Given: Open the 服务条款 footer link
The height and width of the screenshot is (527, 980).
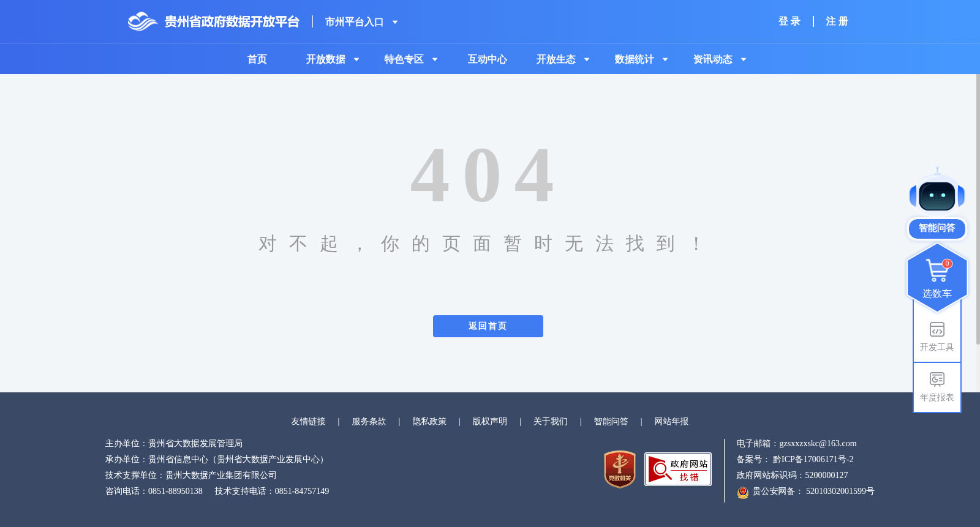Looking at the screenshot, I should 369,422.
